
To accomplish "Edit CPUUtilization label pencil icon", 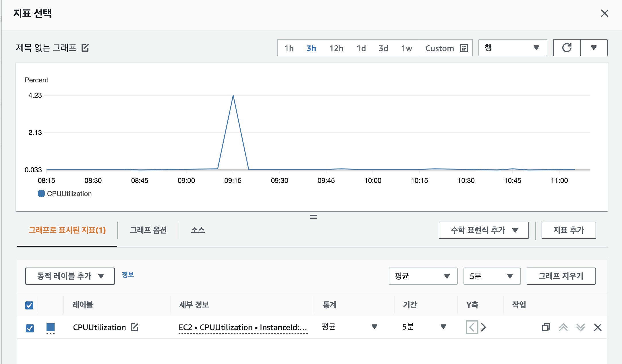I will point(134,327).
